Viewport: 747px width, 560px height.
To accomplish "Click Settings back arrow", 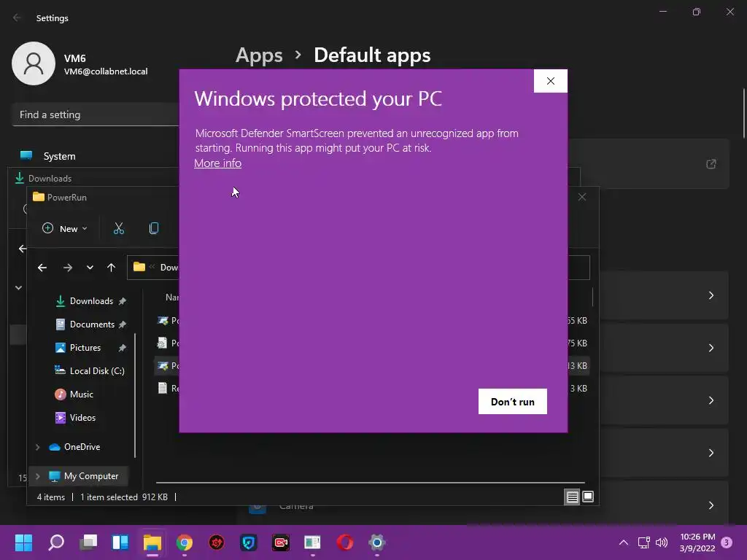I will 17,17.
